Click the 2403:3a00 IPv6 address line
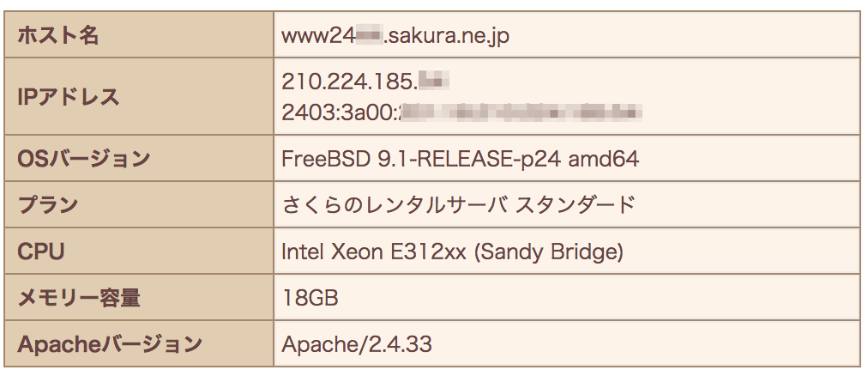Viewport: 868px width, 376px height. tap(461, 112)
